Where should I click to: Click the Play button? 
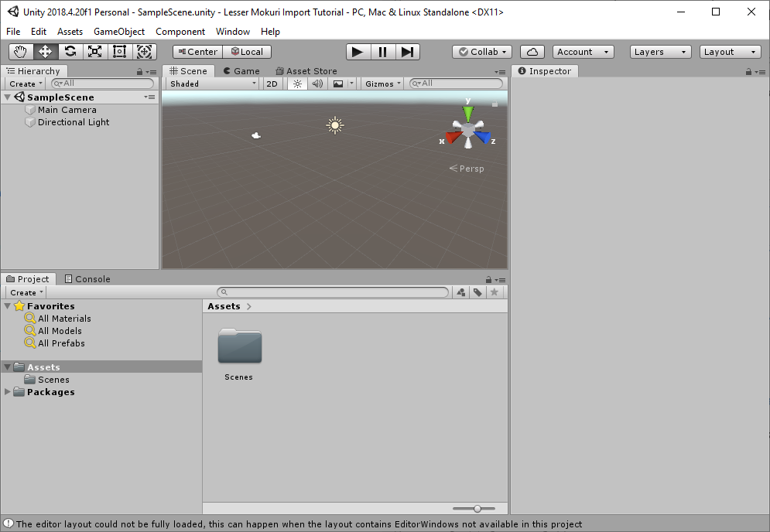click(357, 52)
